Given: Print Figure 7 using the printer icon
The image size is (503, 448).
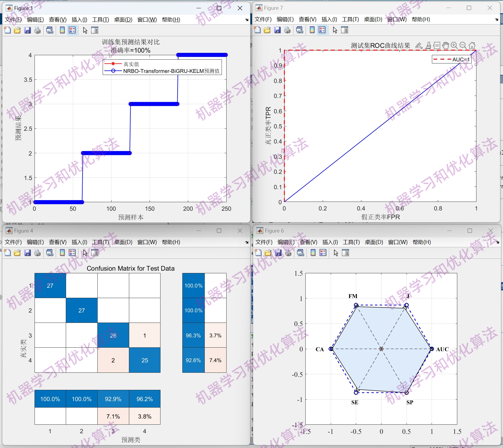Looking at the screenshot, I should 287,30.
